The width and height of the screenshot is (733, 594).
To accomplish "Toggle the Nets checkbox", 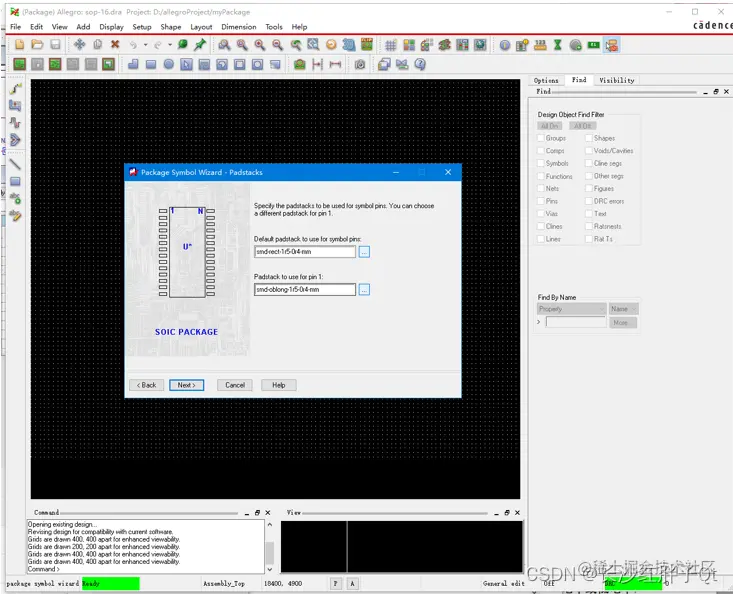I will pos(540,188).
